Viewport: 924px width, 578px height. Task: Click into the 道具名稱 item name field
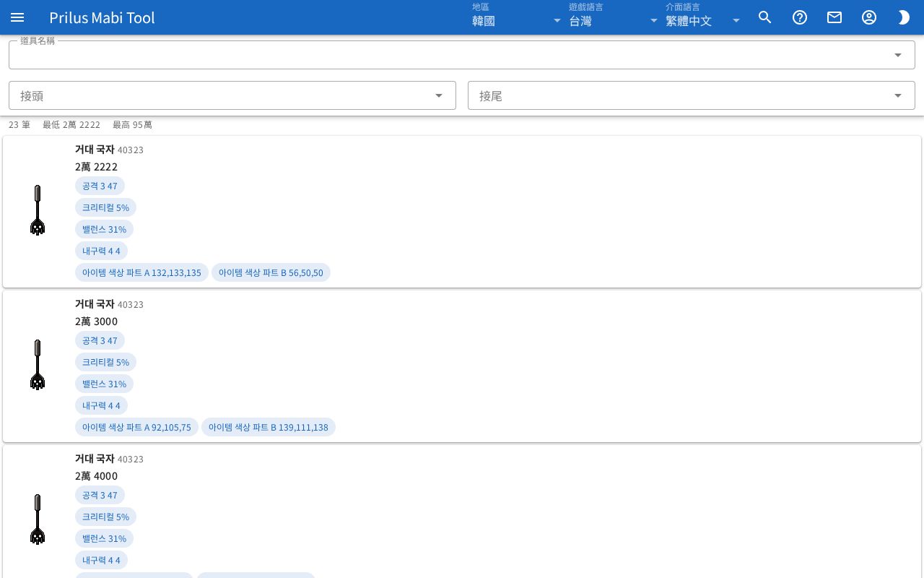point(462,55)
